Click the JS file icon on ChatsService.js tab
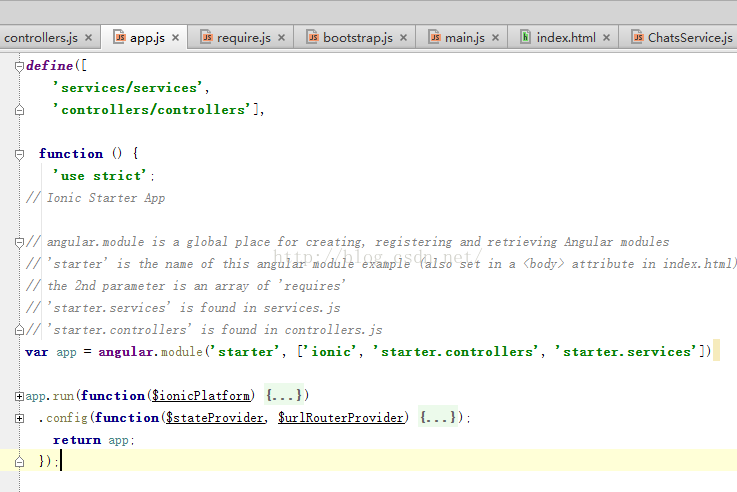737x492 pixels. point(637,37)
